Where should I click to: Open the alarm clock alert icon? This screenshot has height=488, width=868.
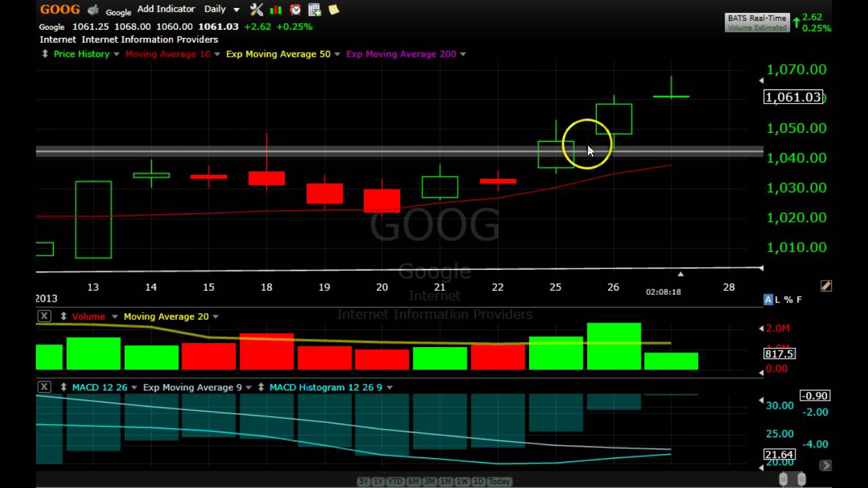(x=296, y=9)
